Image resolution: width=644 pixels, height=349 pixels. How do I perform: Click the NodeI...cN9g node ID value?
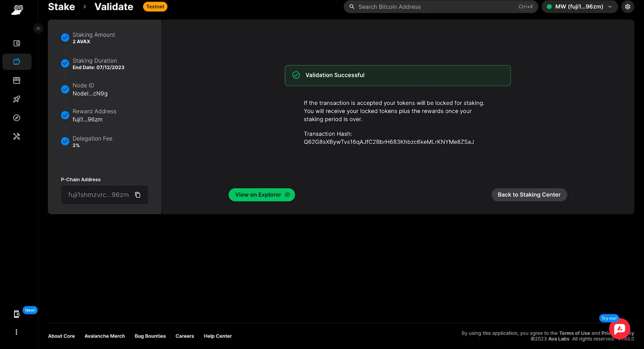tap(90, 93)
